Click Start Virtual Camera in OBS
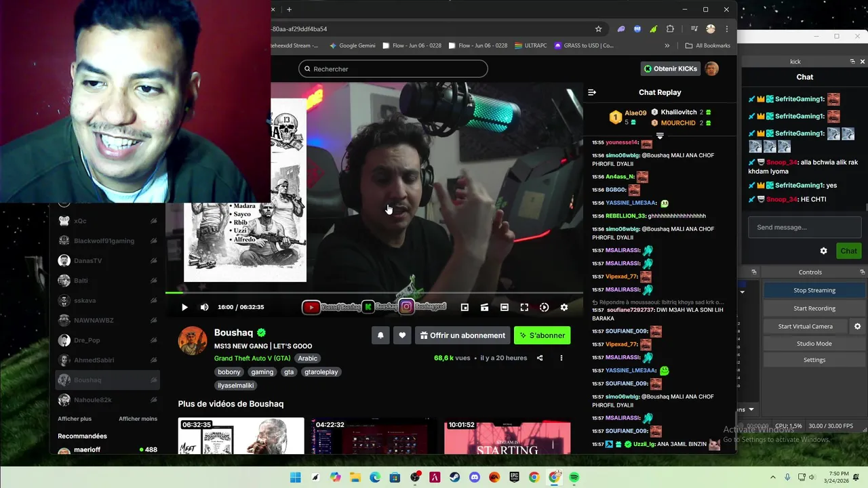Viewport: 868px width, 488px height. tap(806, 326)
